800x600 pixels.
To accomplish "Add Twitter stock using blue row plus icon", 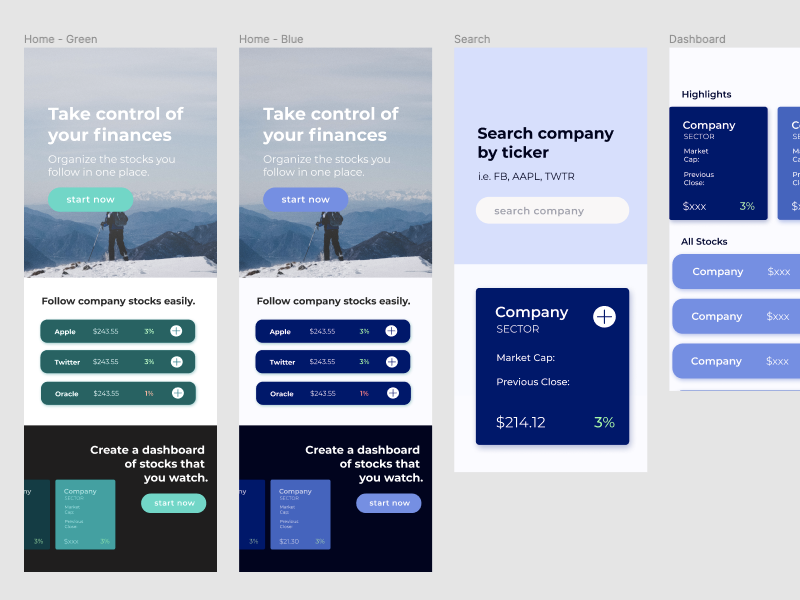I will pyautogui.click(x=391, y=362).
